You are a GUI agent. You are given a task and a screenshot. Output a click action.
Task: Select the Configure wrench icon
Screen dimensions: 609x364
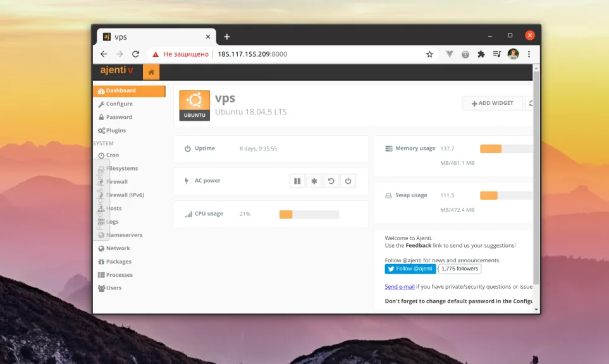point(102,104)
